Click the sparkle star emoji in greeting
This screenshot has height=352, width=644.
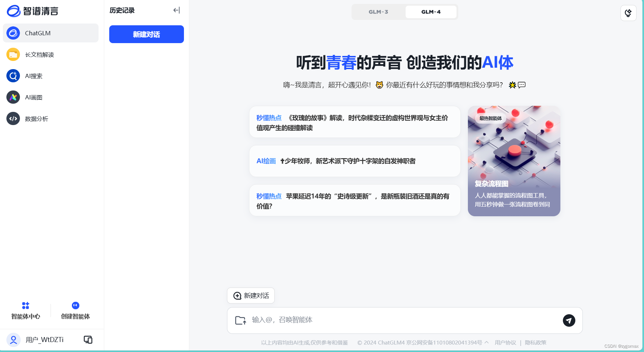(x=512, y=85)
